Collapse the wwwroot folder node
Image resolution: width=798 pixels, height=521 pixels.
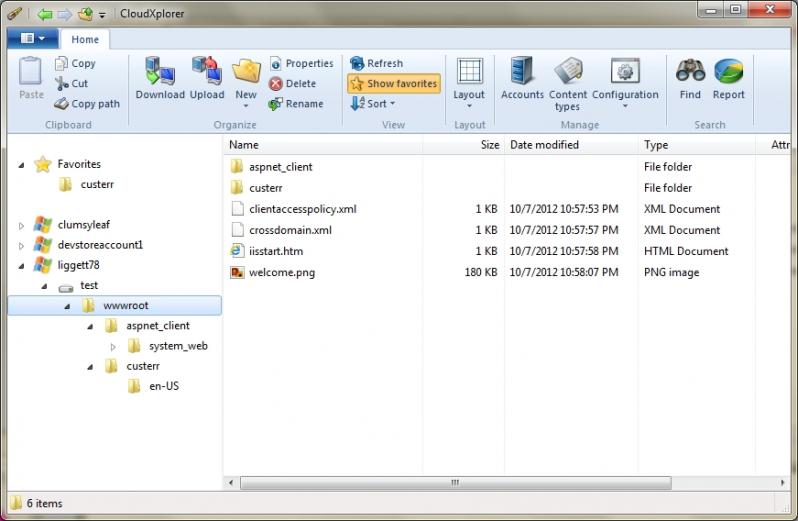[x=67, y=306]
